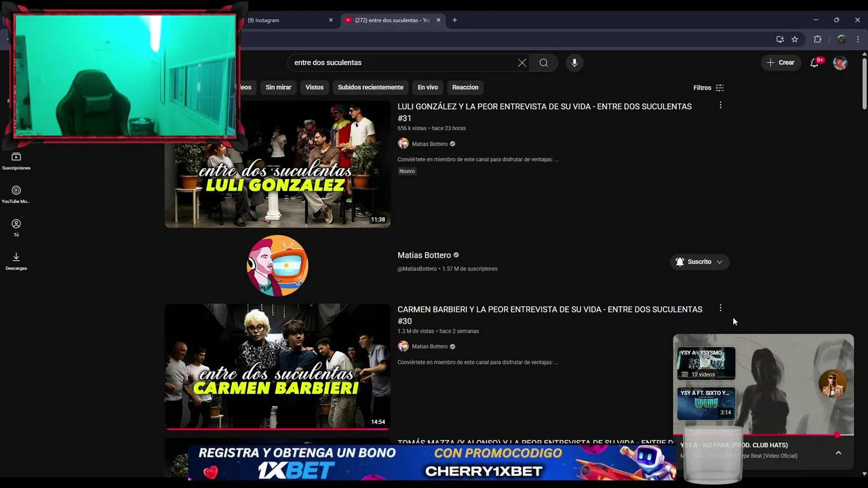Bookmark this page with the star icon
The height and width of the screenshot is (488, 868).
point(795,39)
